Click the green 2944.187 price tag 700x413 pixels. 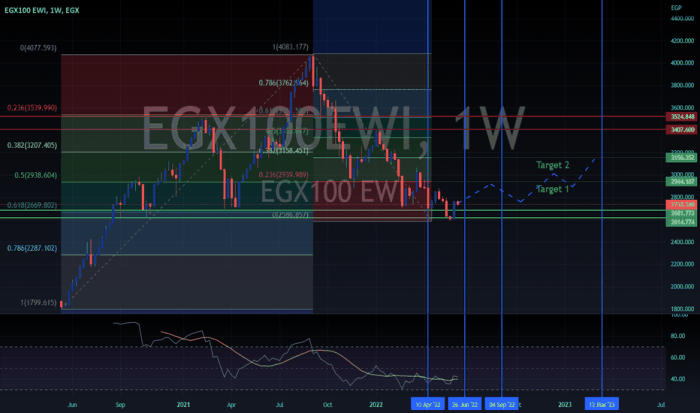click(x=681, y=181)
